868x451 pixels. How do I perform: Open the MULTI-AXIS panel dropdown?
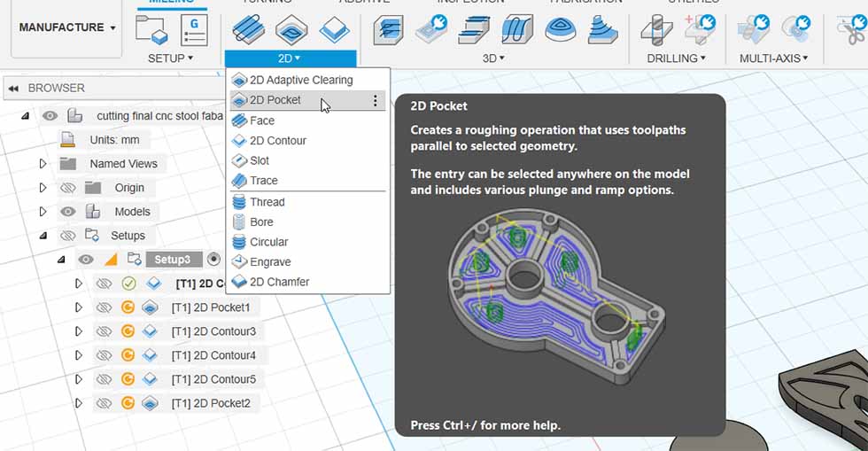pyautogui.click(x=773, y=58)
